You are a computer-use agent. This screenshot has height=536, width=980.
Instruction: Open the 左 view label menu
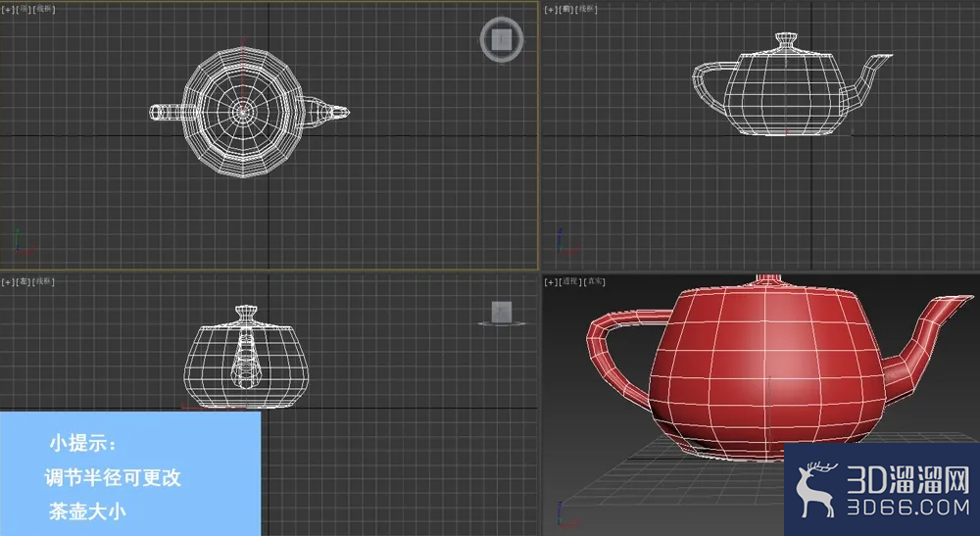tap(24, 282)
